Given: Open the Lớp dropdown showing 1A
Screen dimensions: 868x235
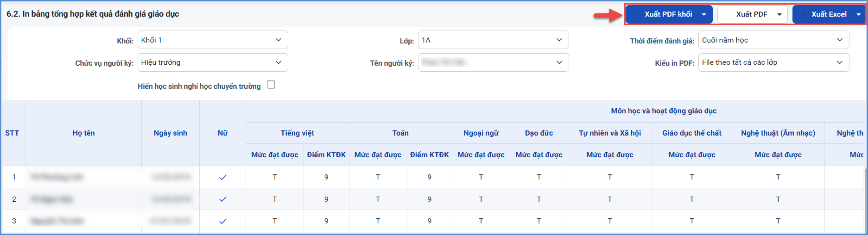Looking at the screenshot, I should point(493,40).
